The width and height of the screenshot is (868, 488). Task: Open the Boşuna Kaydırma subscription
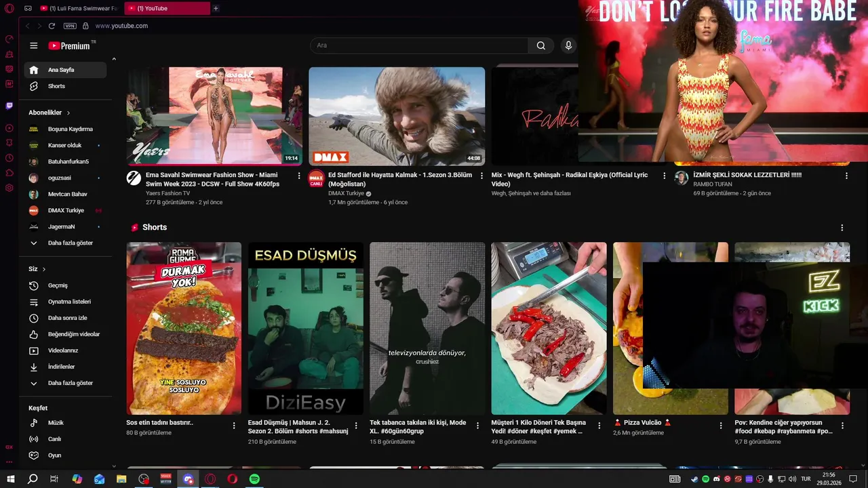[x=65, y=129]
